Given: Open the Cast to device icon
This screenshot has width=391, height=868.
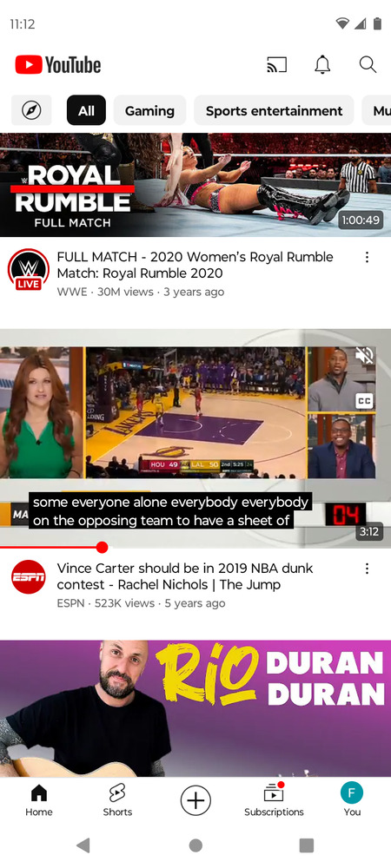Looking at the screenshot, I should point(276,65).
